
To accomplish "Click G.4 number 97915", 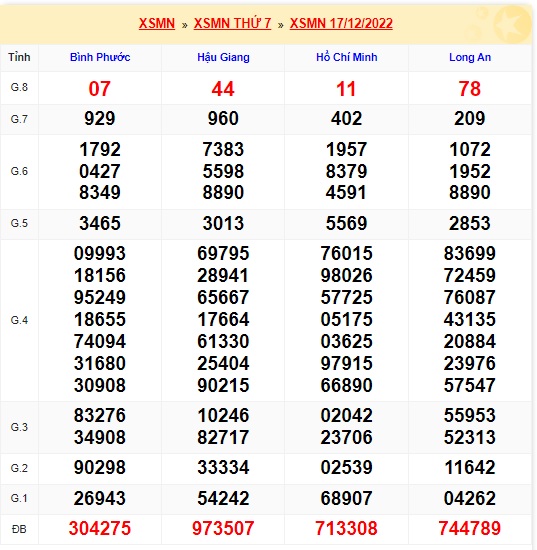I will point(347,364).
